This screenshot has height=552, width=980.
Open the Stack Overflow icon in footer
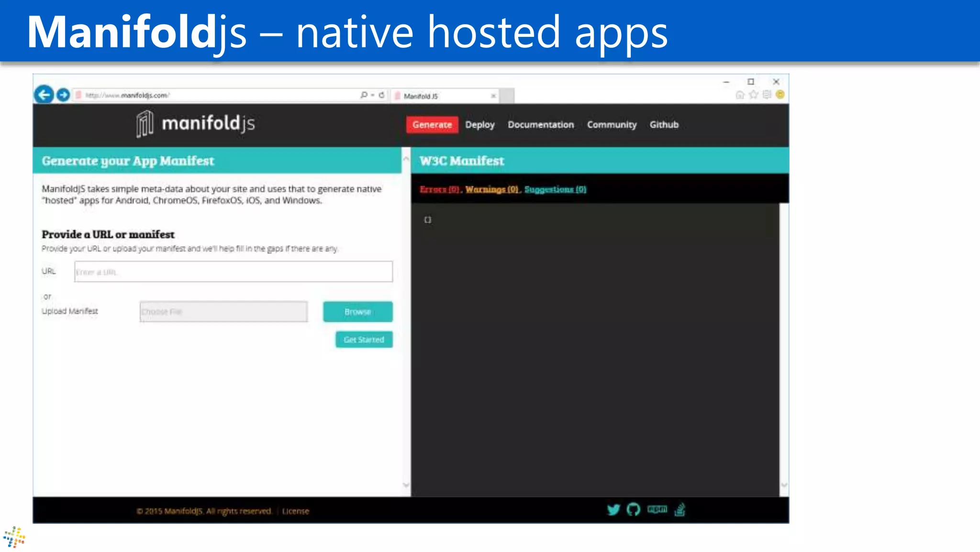coord(679,509)
